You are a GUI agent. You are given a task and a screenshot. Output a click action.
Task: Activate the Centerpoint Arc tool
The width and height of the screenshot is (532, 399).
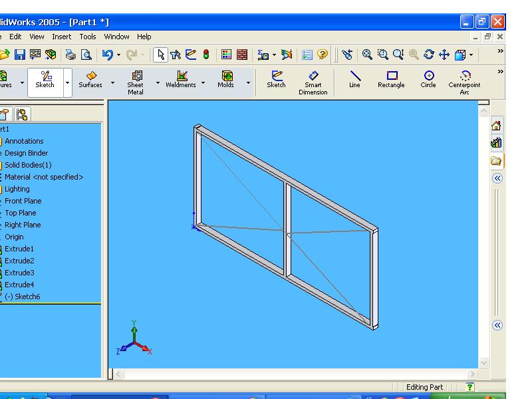pyautogui.click(x=464, y=81)
